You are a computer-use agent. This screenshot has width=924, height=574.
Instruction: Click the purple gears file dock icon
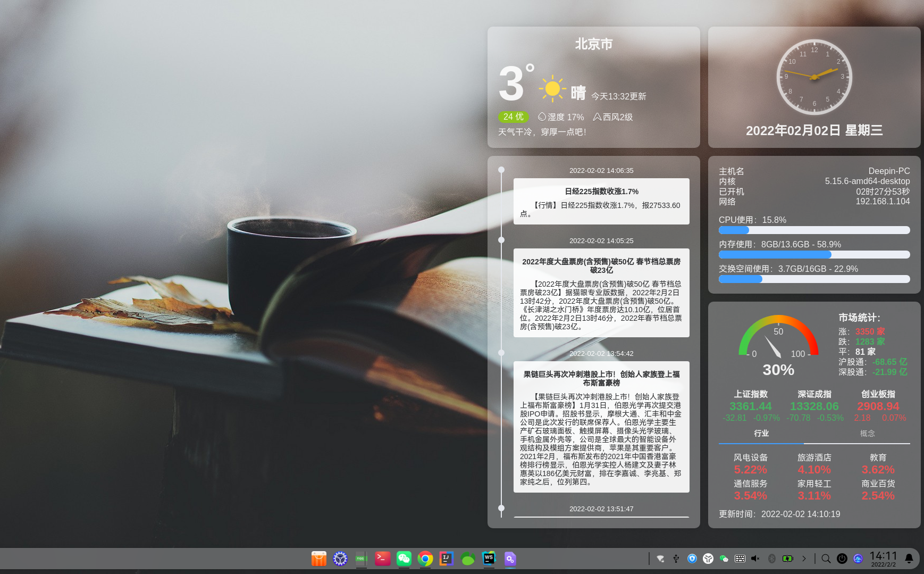tap(510, 559)
